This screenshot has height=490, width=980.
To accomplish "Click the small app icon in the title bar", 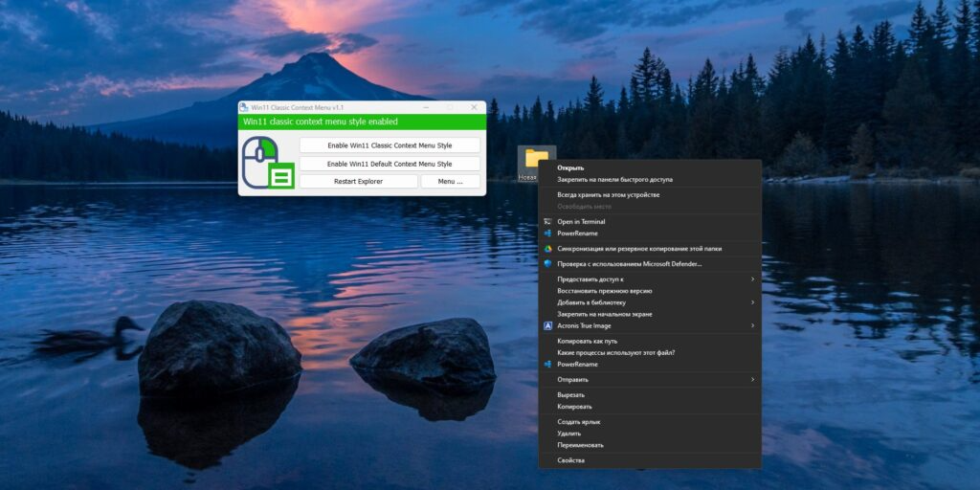I will 244,107.
